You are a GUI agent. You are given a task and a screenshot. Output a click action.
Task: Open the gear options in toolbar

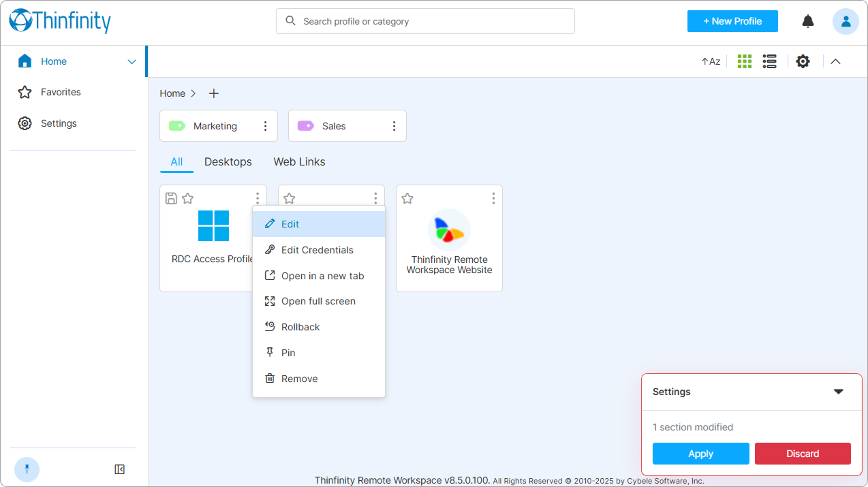pos(803,61)
